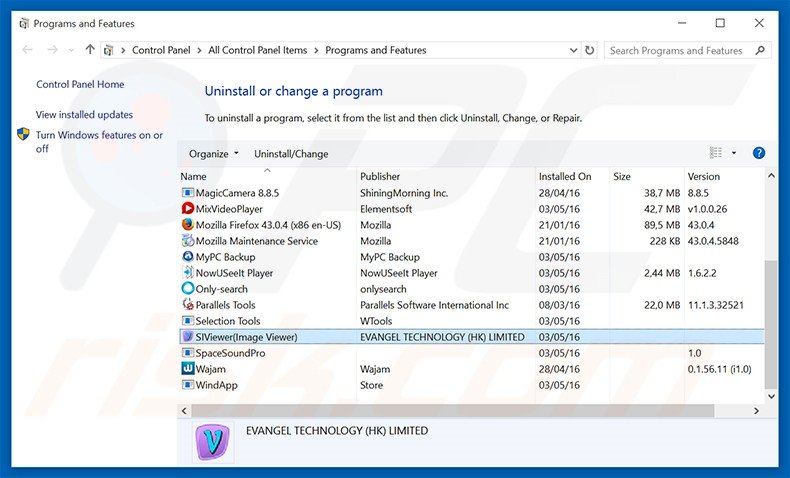Screen dimensions: 790x478
Task: Click the WTools publisher cell
Action: [376, 321]
